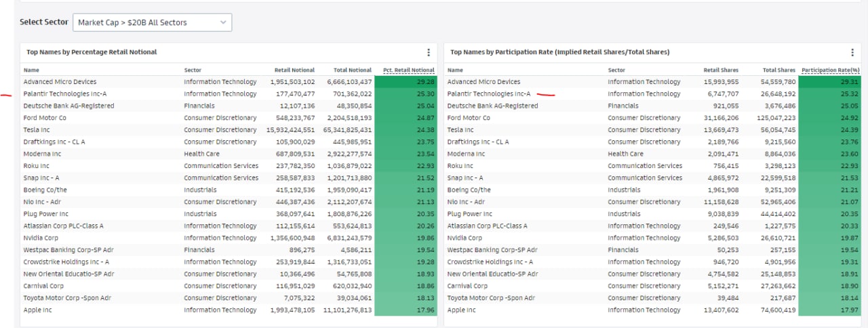Viewport: 868px width, 328px height.
Task: Sort right table by Sector column
Action: (x=616, y=70)
